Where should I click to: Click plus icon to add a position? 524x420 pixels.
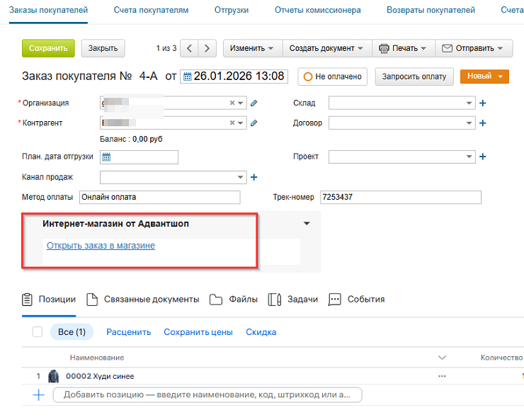point(39,395)
